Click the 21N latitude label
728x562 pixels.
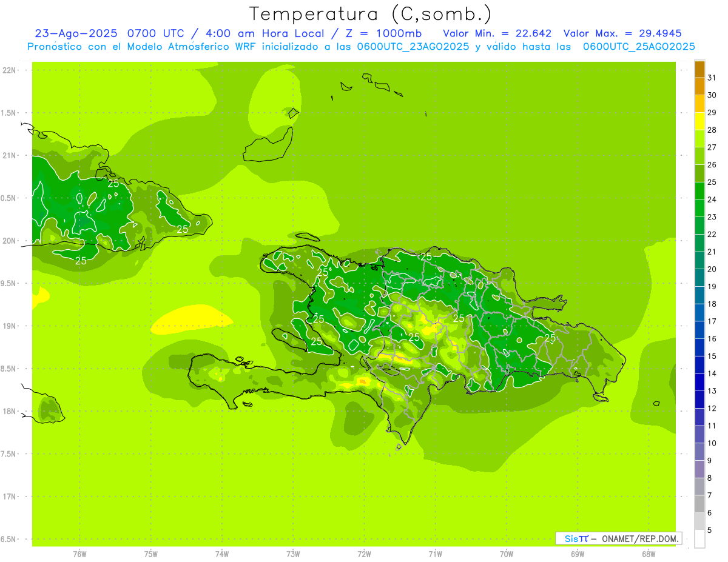[8, 155]
